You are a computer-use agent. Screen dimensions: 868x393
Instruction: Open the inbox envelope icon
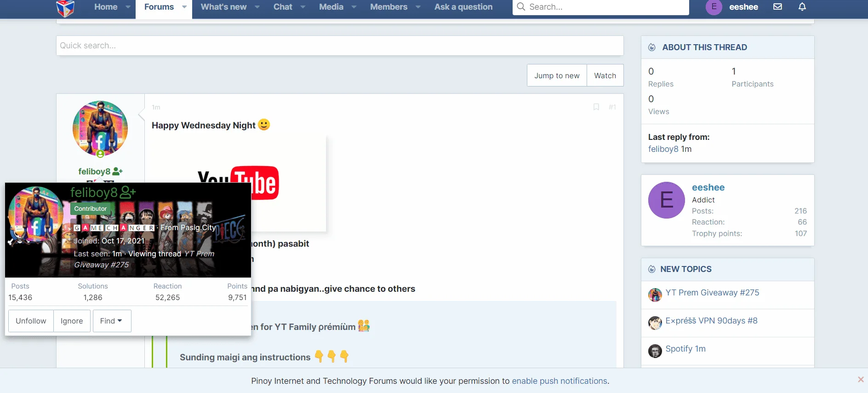[777, 7]
